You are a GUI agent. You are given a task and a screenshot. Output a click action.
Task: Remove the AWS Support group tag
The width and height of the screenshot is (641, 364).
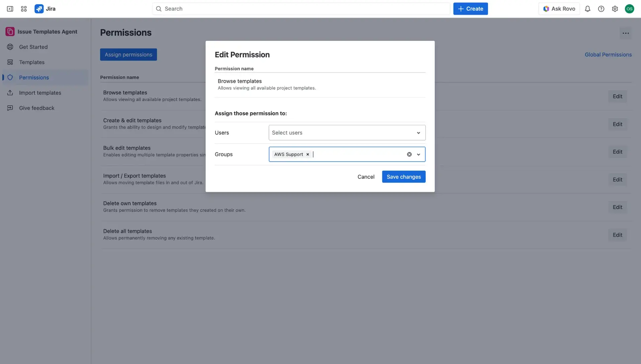coord(307,154)
